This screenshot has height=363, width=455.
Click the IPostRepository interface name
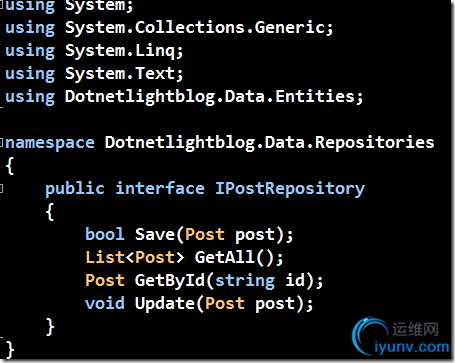pyautogui.click(x=290, y=189)
